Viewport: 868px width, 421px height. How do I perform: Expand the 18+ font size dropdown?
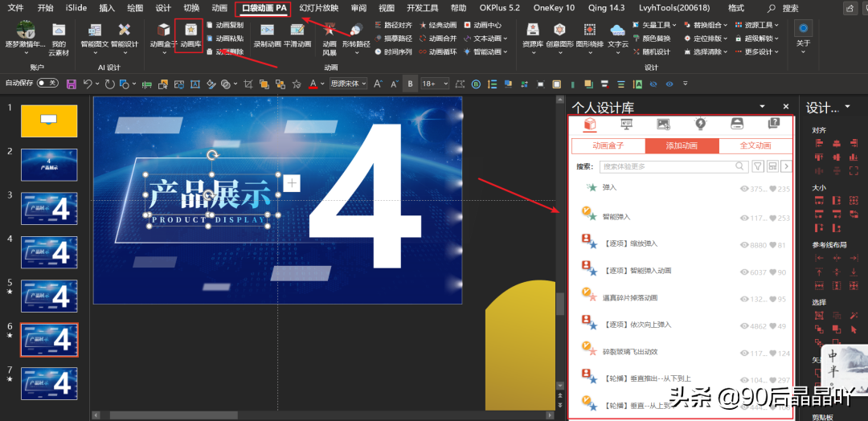click(x=435, y=84)
